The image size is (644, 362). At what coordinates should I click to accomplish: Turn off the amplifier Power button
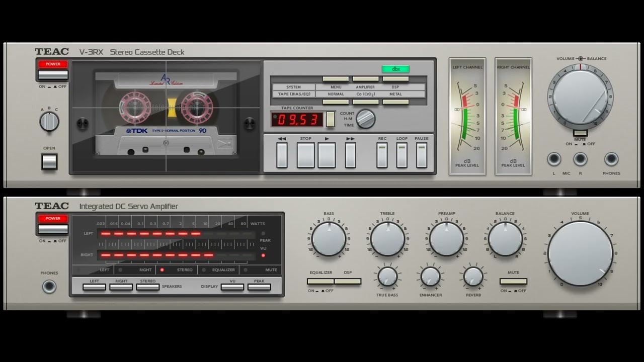click(x=53, y=229)
